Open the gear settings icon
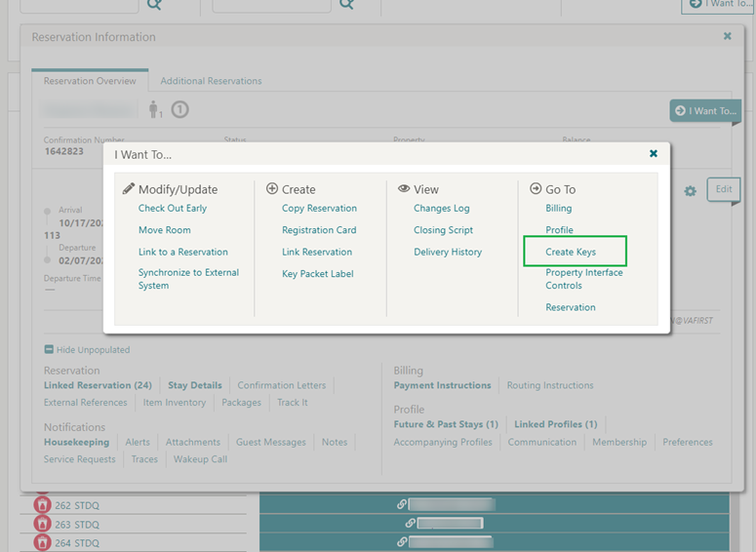The width and height of the screenshot is (756, 552). point(690,191)
